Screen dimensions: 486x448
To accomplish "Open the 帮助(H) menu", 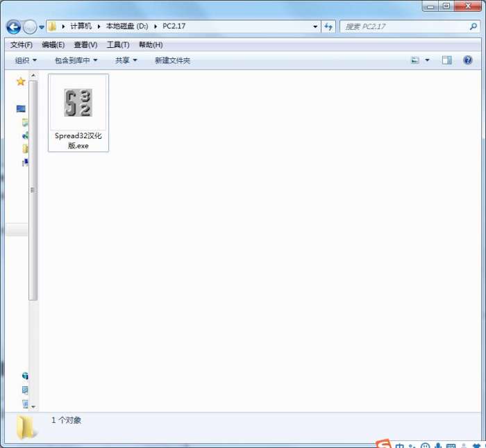I will 151,45.
